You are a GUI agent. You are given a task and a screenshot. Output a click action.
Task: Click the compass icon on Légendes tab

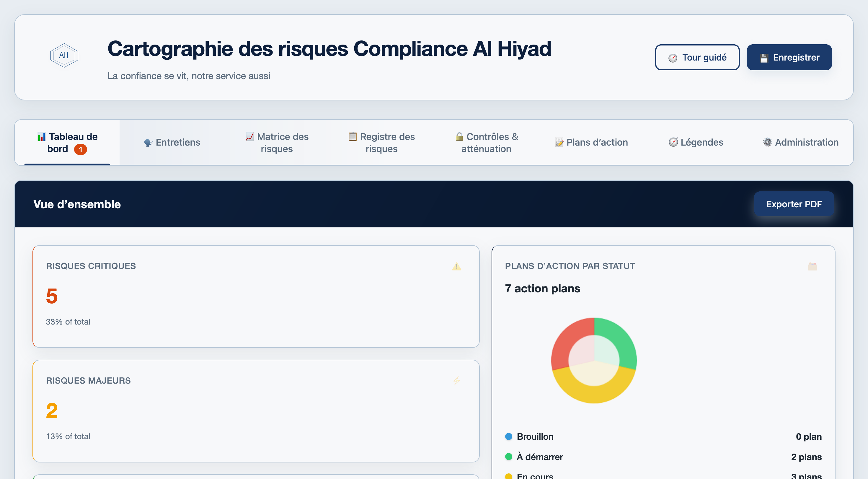coord(673,143)
